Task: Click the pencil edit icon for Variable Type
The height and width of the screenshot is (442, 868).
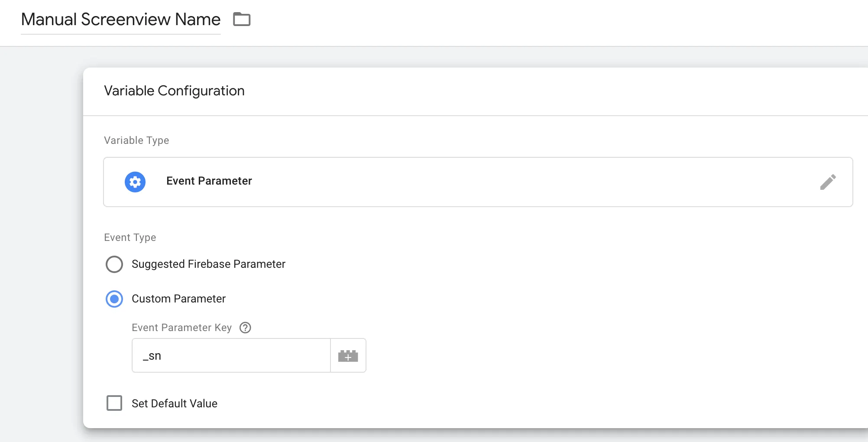Action: click(x=828, y=182)
